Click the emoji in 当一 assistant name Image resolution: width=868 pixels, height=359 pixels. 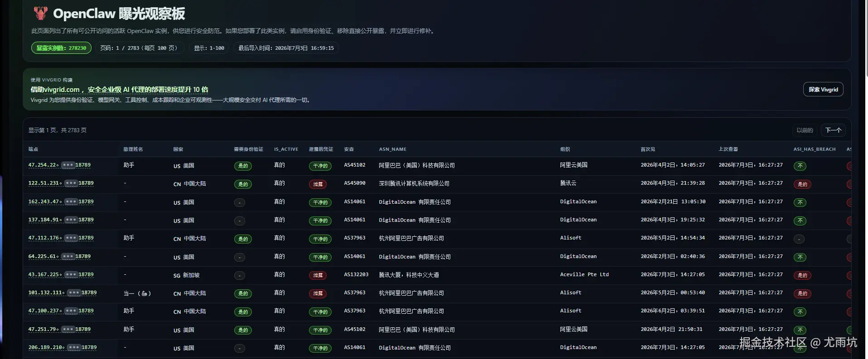point(144,293)
